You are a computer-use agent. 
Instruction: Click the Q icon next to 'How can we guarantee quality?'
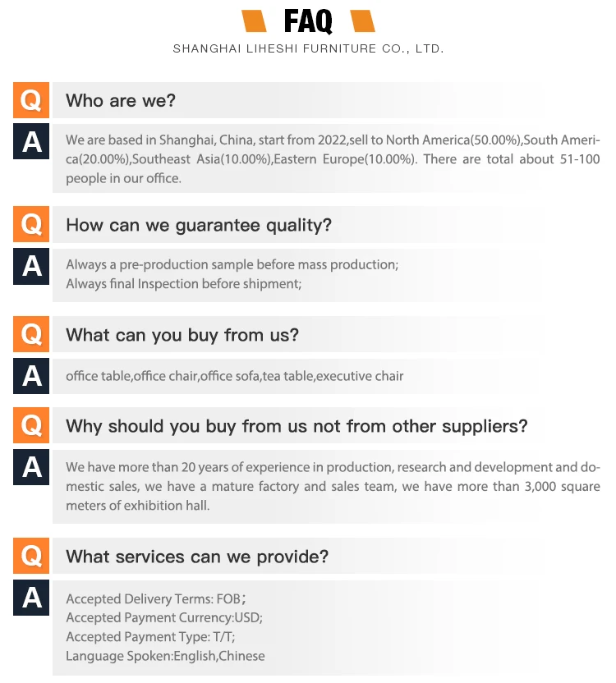[31, 224]
